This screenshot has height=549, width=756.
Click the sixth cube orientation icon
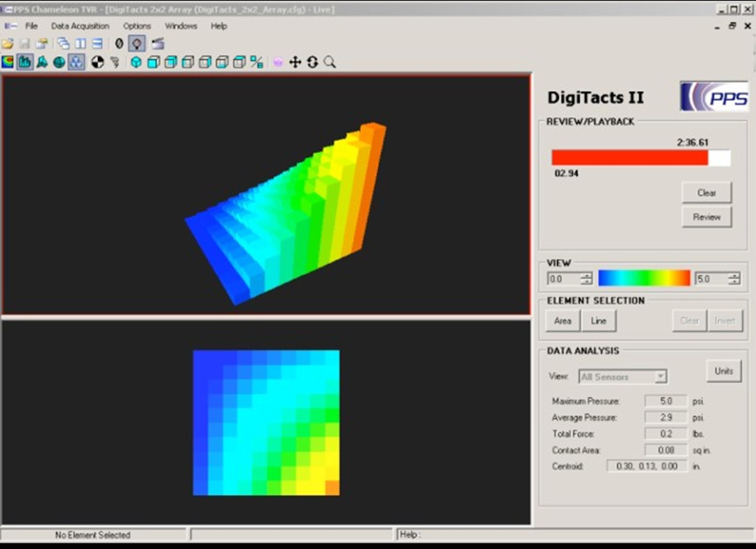pyautogui.click(x=222, y=62)
